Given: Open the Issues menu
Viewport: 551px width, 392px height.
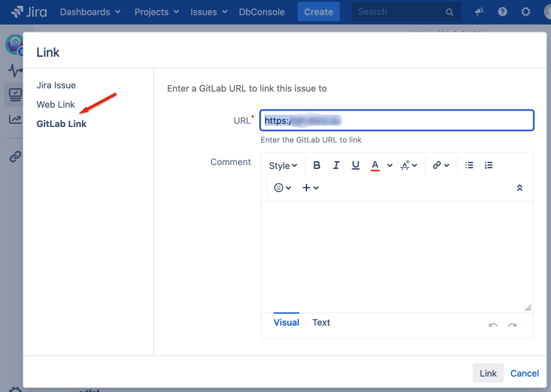Looking at the screenshot, I should coord(204,12).
